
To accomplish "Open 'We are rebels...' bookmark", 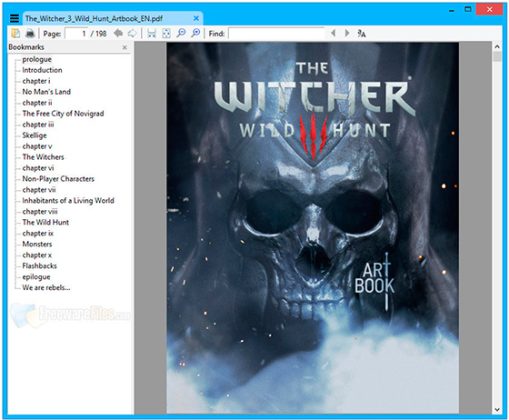I will (46, 288).
